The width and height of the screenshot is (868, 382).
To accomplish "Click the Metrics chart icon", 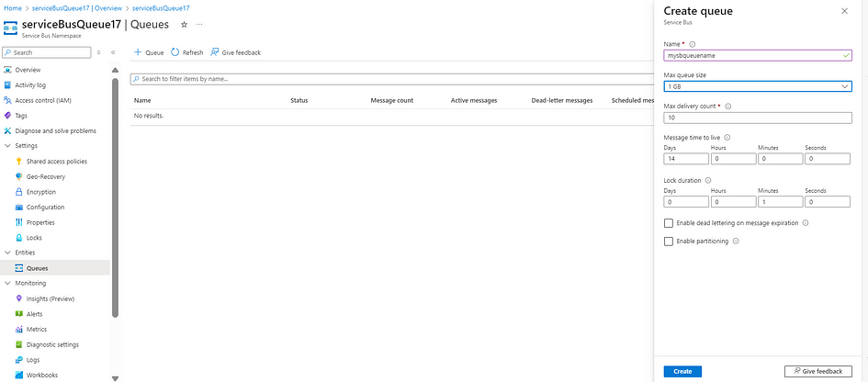I will point(18,330).
